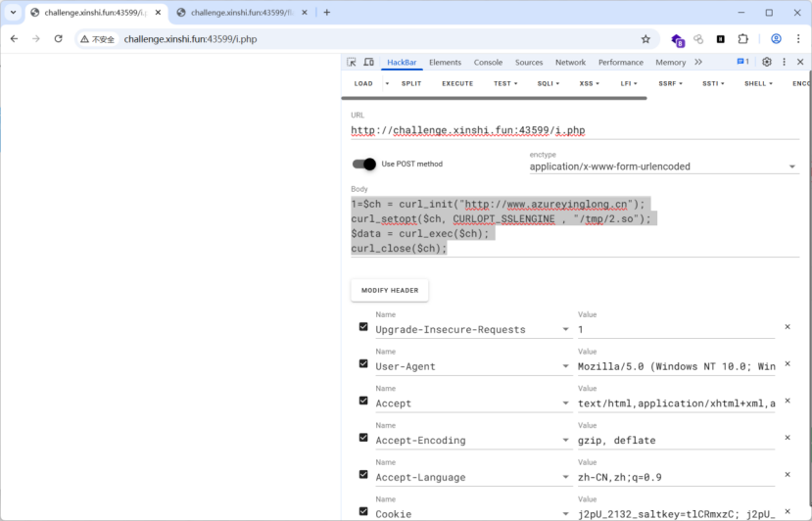
Task: Click the inspect element picker icon
Action: [x=352, y=62]
